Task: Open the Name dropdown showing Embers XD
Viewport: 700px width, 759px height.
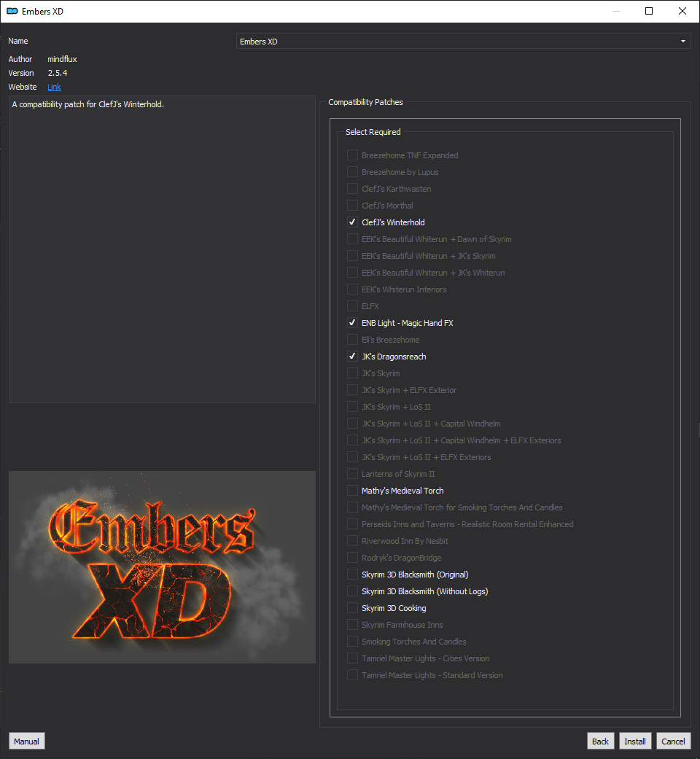Action: [463, 41]
